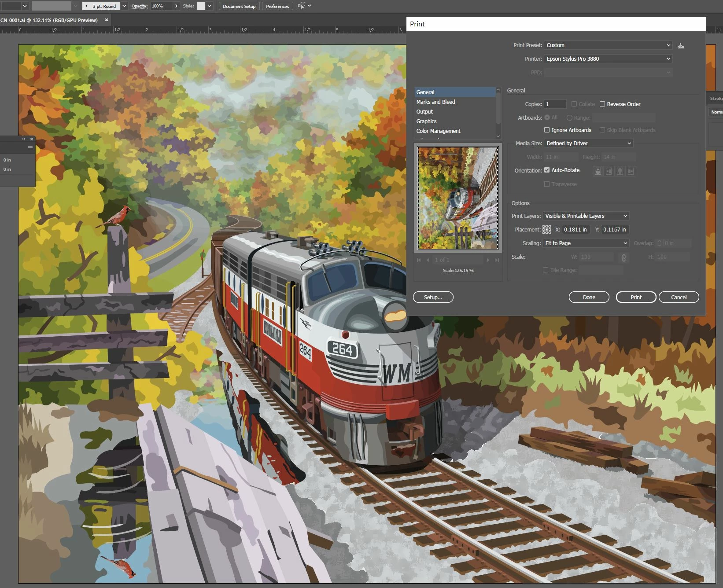Open Document Setup from control bar

tap(239, 6)
